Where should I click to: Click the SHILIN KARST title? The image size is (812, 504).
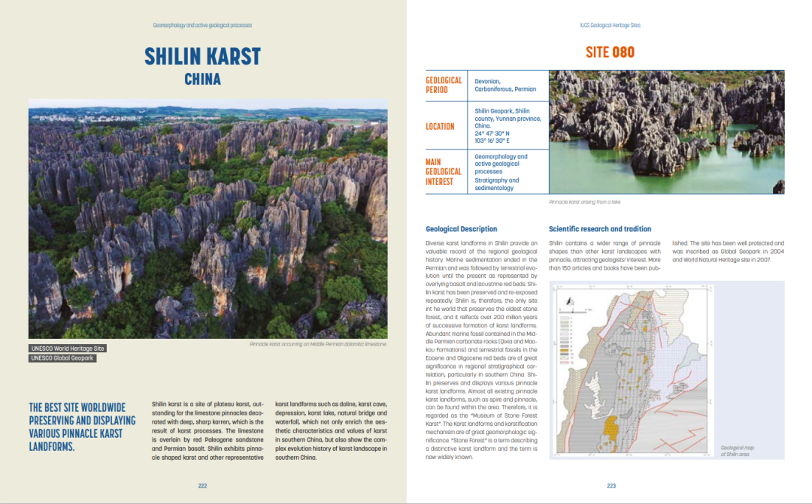pos(202,56)
